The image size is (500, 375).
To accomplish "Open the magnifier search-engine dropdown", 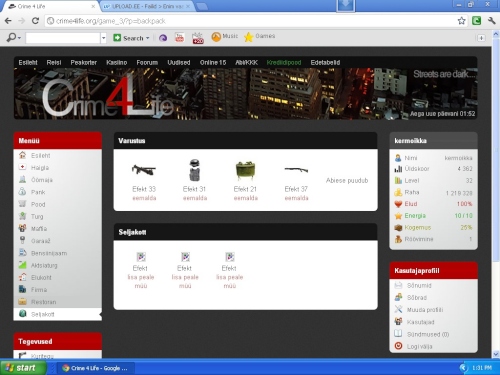I will (14, 38).
